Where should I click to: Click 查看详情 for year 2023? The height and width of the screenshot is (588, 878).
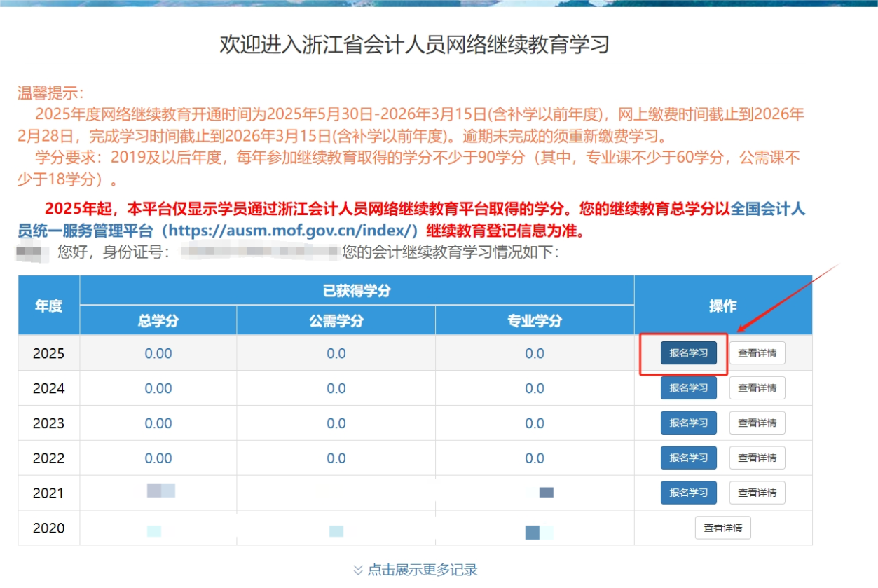[x=757, y=423]
